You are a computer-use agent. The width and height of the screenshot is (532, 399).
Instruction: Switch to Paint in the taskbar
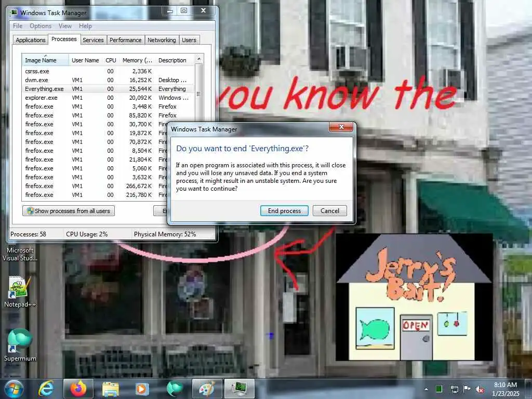coord(207,389)
